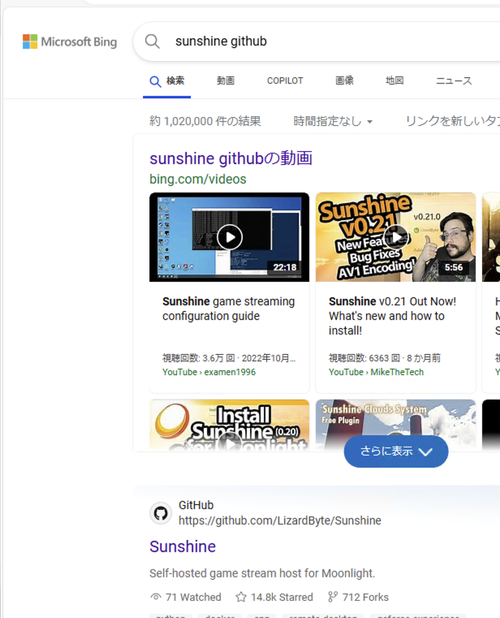
Task: Click the Self-hosted game stream host description
Action: [x=262, y=573]
